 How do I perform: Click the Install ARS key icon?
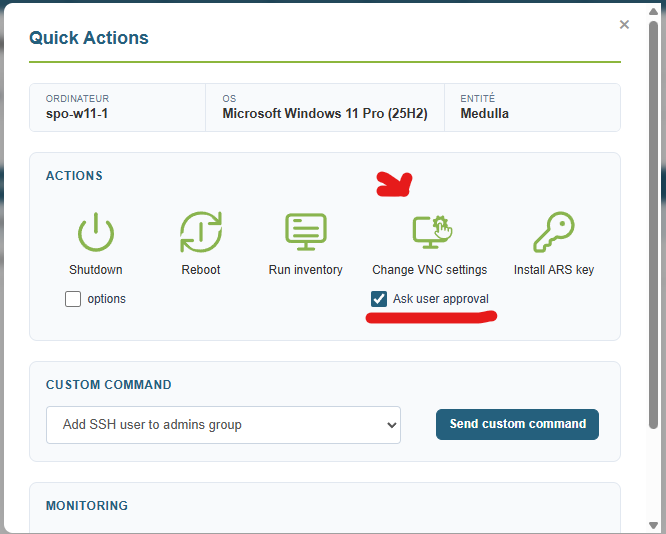tap(554, 232)
